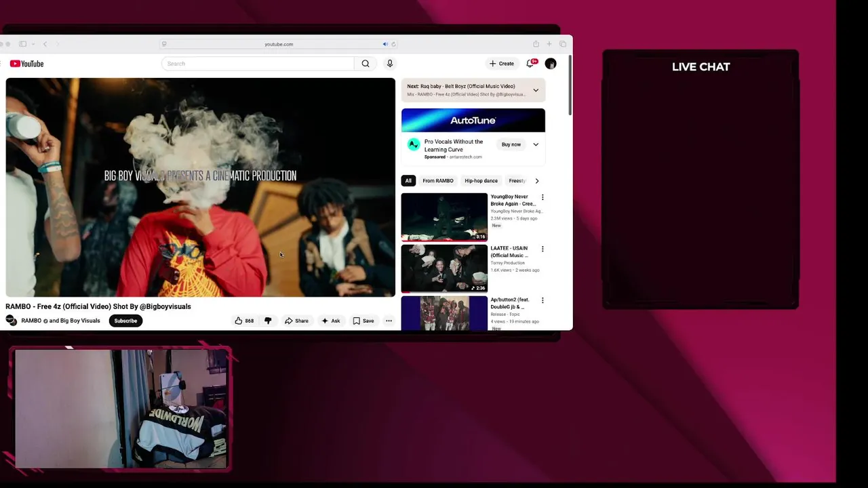The width and height of the screenshot is (868, 488).
Task: Focus the YouTube search field
Action: click(x=258, y=64)
